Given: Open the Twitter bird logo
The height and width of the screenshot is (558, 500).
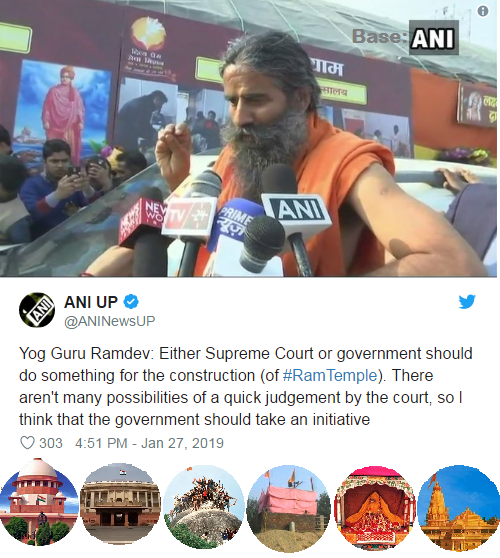Looking at the screenshot, I should tap(467, 302).
